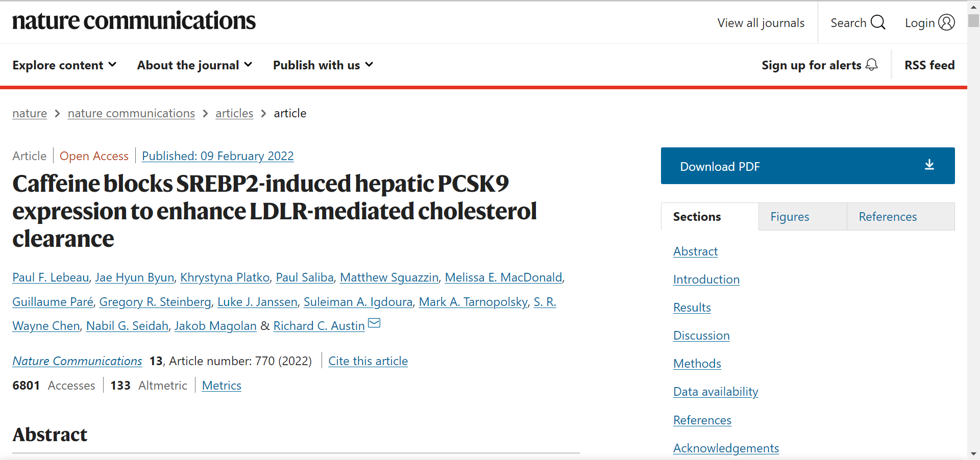980x460 pixels.
Task: Click the nature communications logo
Action: (134, 21)
